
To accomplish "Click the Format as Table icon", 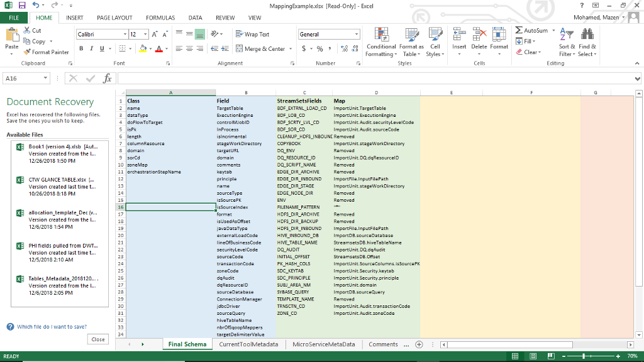I will (x=412, y=43).
